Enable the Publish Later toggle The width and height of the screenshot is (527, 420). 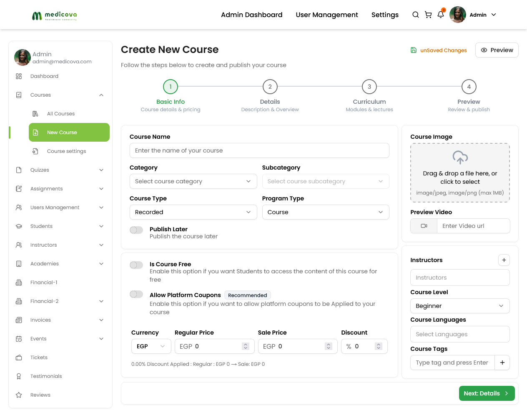coord(136,230)
